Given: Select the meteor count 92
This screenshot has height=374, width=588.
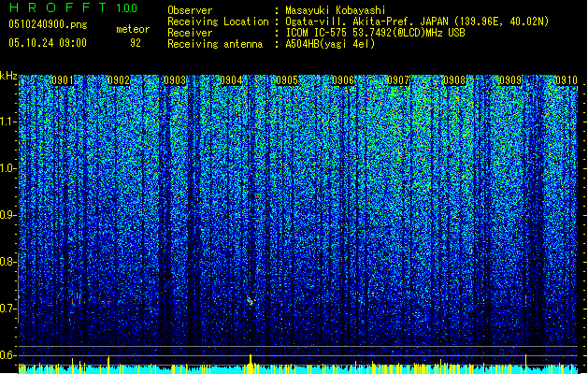Looking at the screenshot, I should point(136,43).
